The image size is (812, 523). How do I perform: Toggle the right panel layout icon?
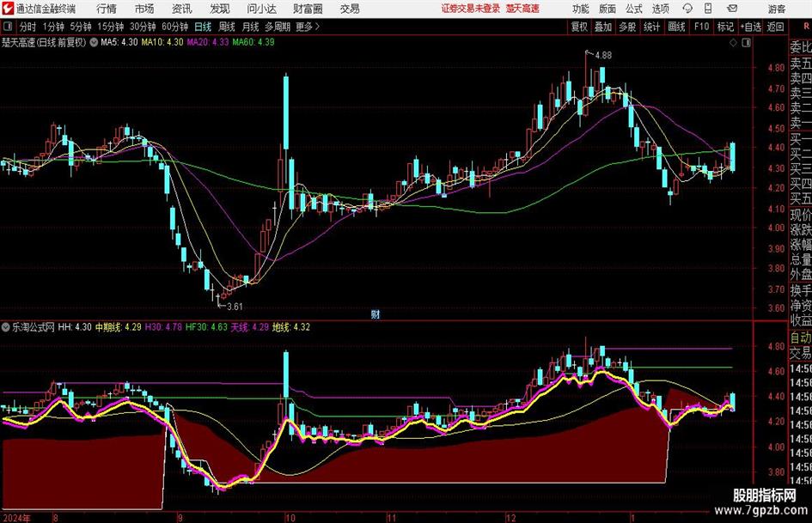(x=746, y=43)
